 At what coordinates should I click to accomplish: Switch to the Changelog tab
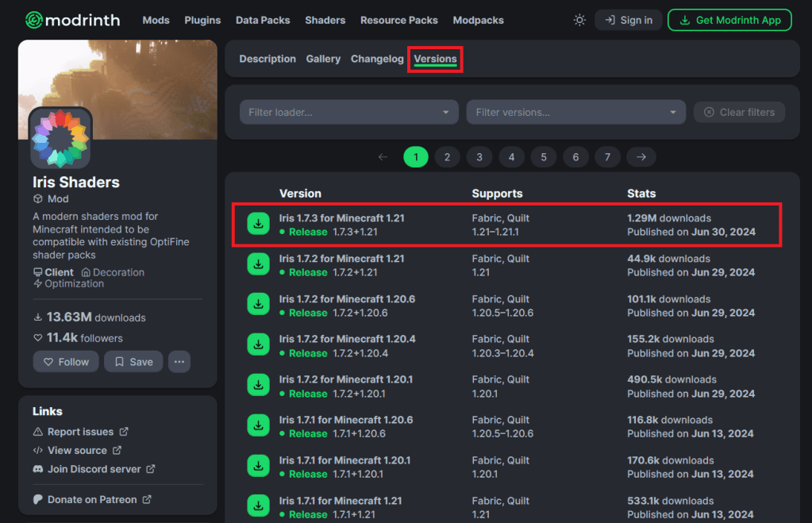[x=377, y=59]
